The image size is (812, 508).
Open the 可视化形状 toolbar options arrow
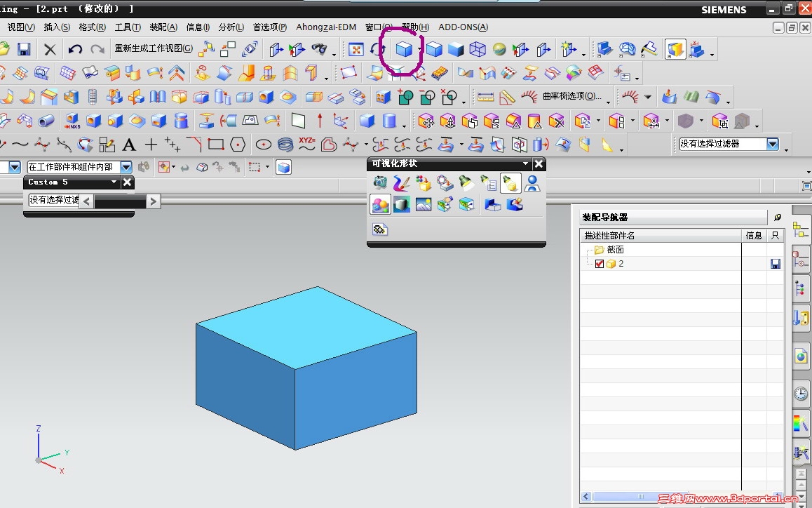526,163
